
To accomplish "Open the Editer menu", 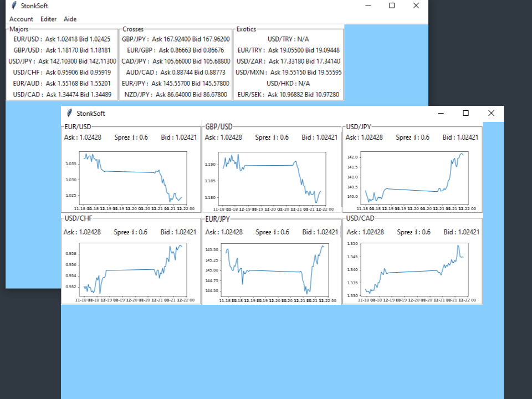I will (48, 19).
